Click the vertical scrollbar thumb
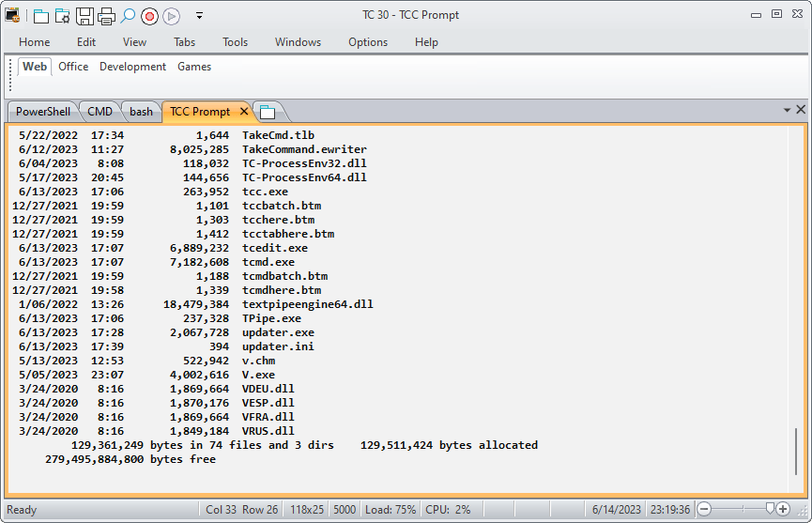The image size is (812, 523). 796,452
